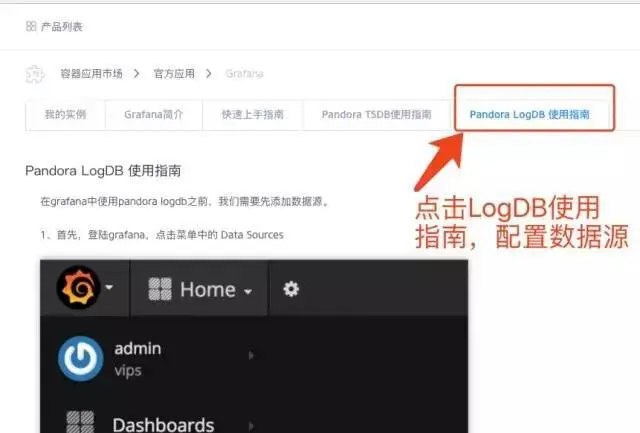Open the dashboard settings gear icon
Image resolution: width=640 pixels, height=433 pixels.
(291, 289)
